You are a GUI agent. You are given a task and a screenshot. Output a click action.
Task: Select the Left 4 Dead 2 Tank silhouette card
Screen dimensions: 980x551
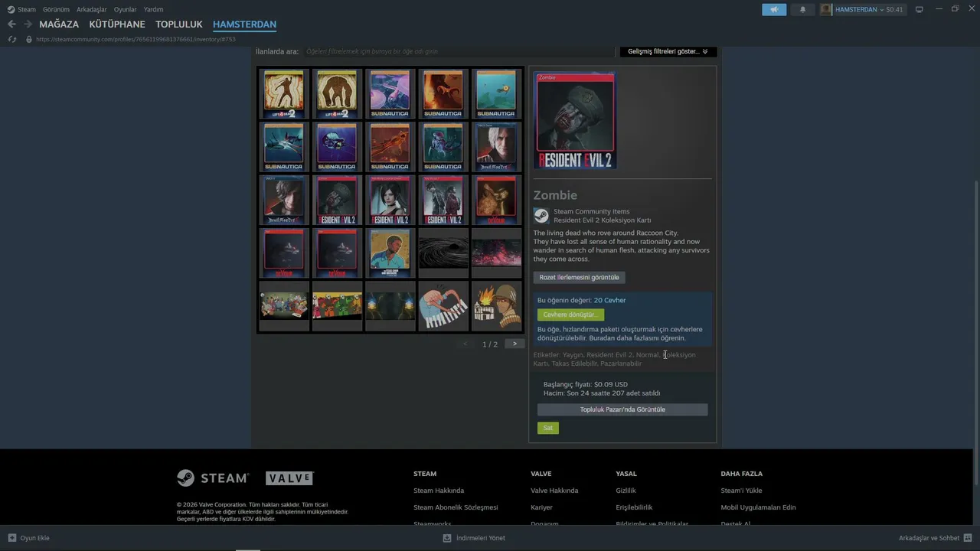click(x=337, y=93)
